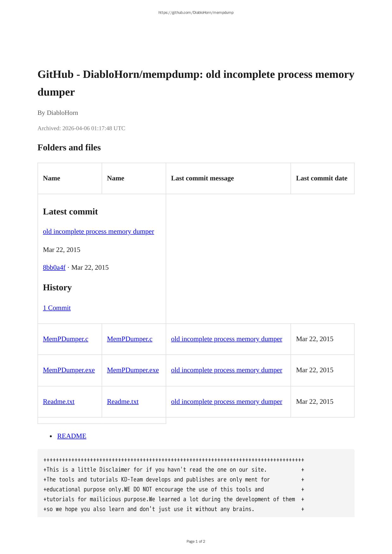The image size is (392, 554).
Task: Open the 1 Commit history link
Action: tap(57, 308)
